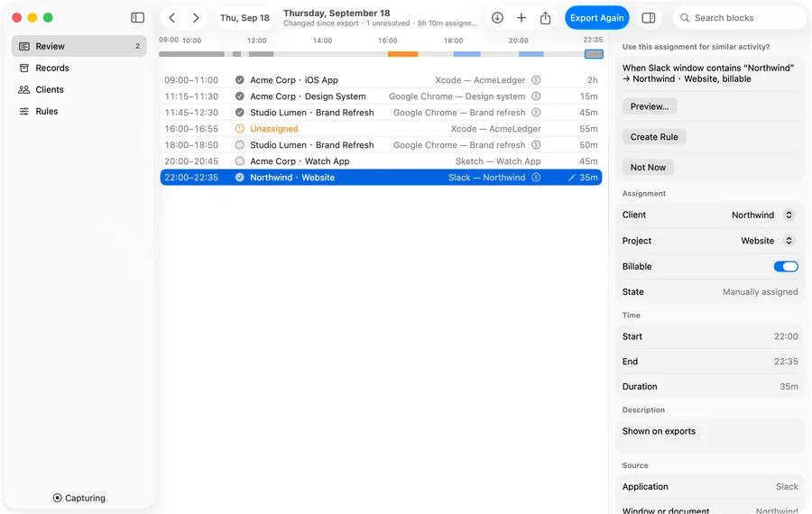The height and width of the screenshot is (514, 812).
Task: Confirm the 18:00 Studio Lumen block circle
Action: 239,145
